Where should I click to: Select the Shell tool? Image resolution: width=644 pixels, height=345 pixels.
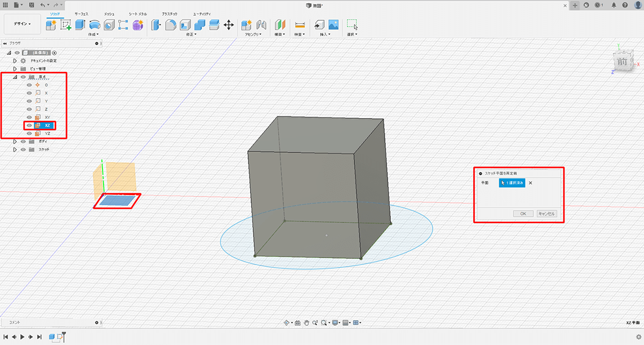click(x=185, y=24)
